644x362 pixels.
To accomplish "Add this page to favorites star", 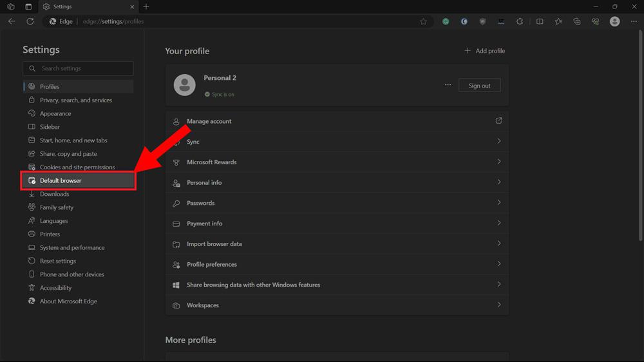I will point(424,21).
